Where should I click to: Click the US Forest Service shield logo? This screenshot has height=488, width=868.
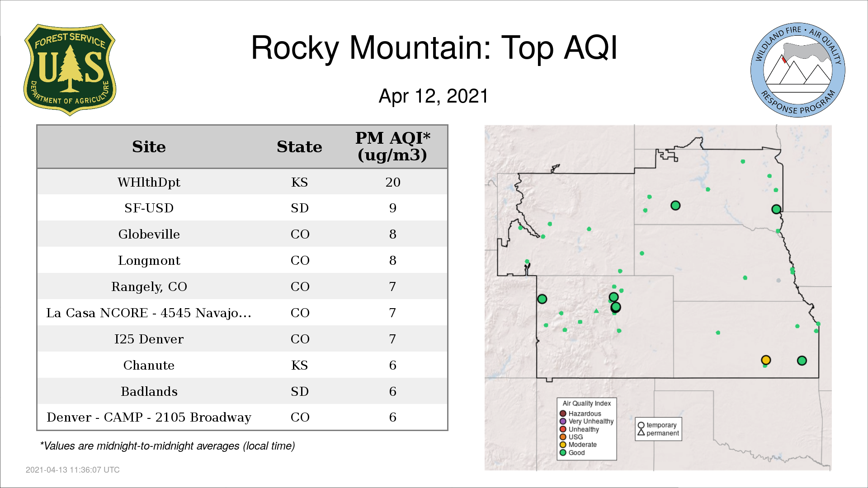tap(70, 70)
